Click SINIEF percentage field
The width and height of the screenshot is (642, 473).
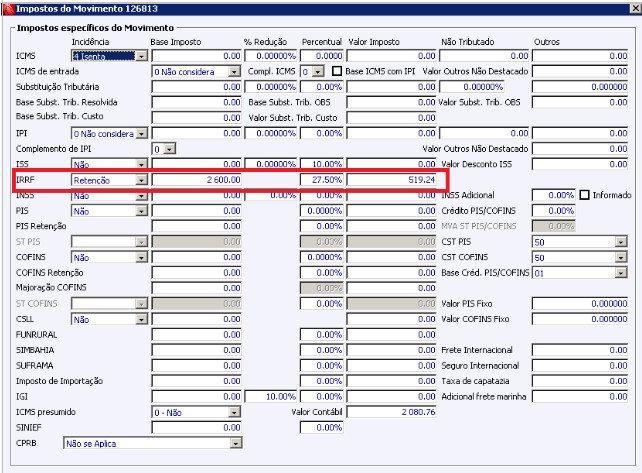(x=322, y=428)
